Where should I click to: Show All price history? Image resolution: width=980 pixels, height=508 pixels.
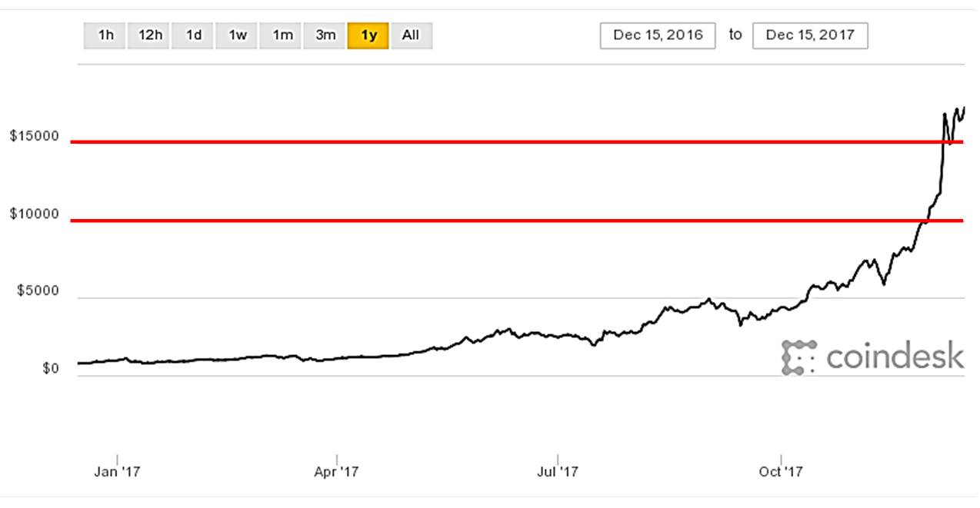412,35
